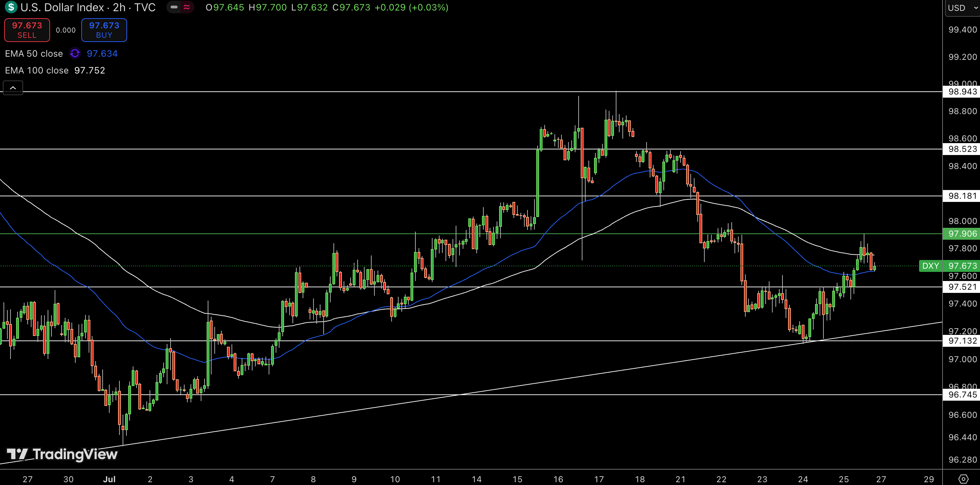
Task: Select the EMA 50 close indicator
Action: click(34, 54)
